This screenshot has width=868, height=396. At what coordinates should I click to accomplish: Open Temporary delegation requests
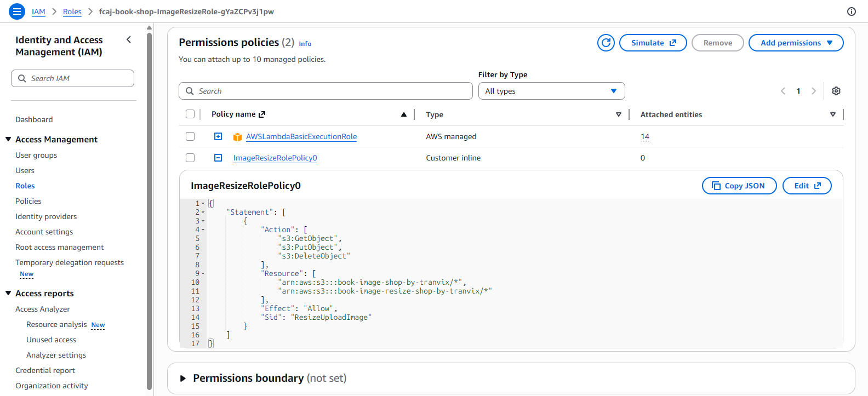tap(70, 262)
